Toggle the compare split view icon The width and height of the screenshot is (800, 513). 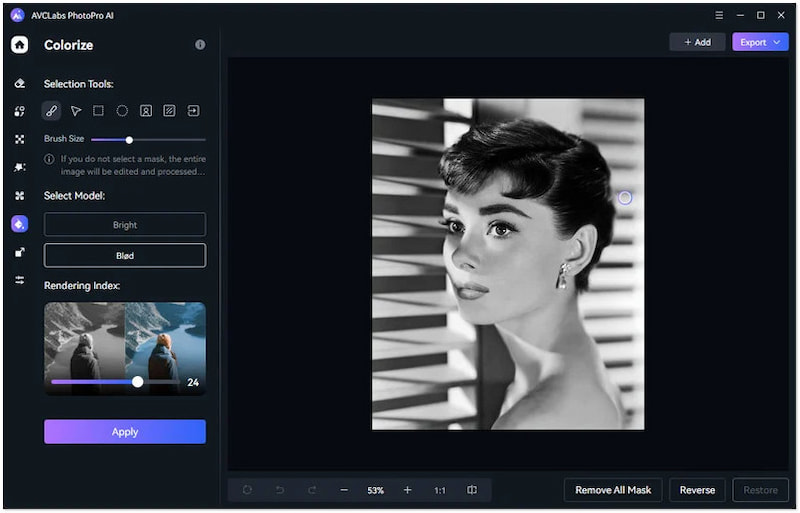pos(472,490)
